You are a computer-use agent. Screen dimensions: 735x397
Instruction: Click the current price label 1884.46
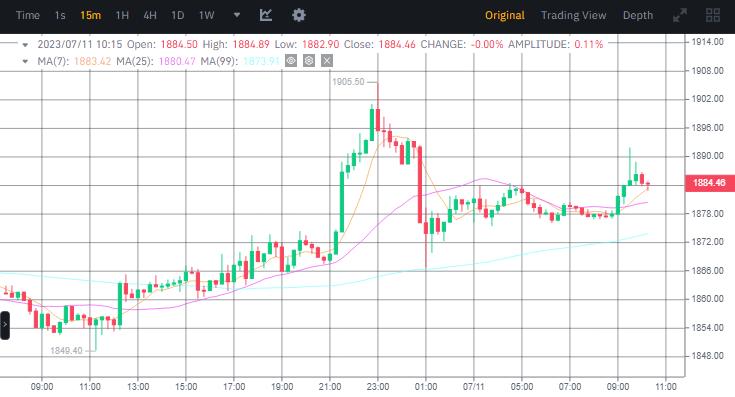tap(709, 183)
